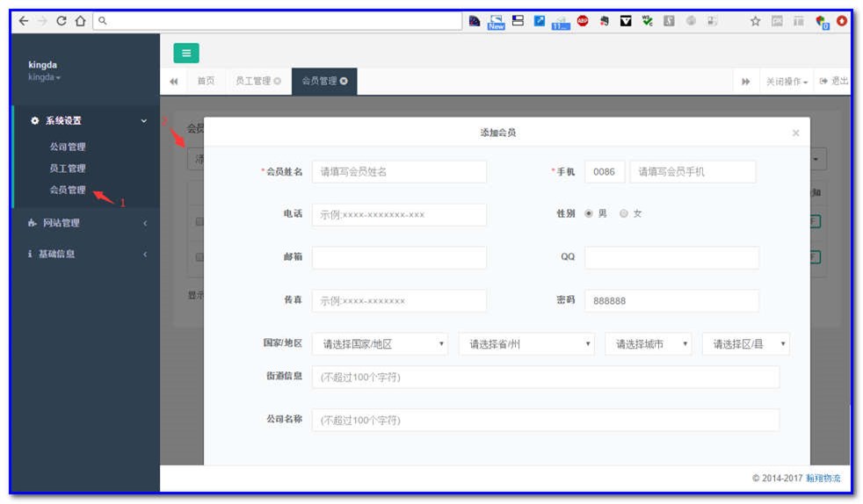Close the 会员管理 tab via its x
The width and height of the screenshot is (863, 504).
[x=344, y=81]
